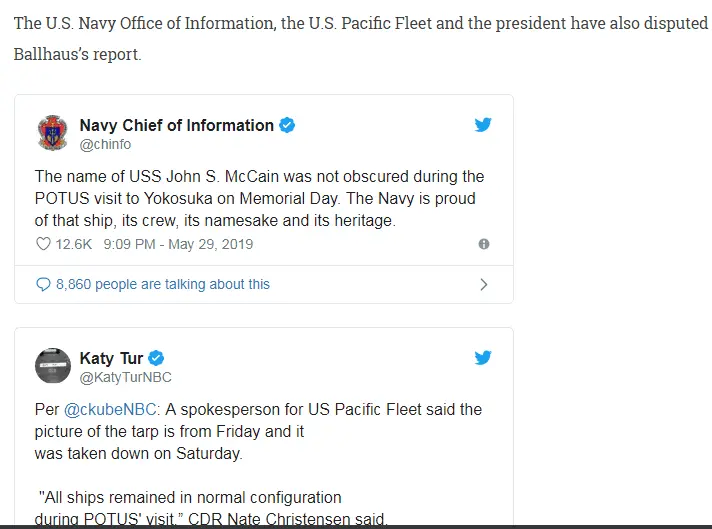Open the @KatyTurNBC handle link
This screenshot has height=529, width=712.
(125, 377)
